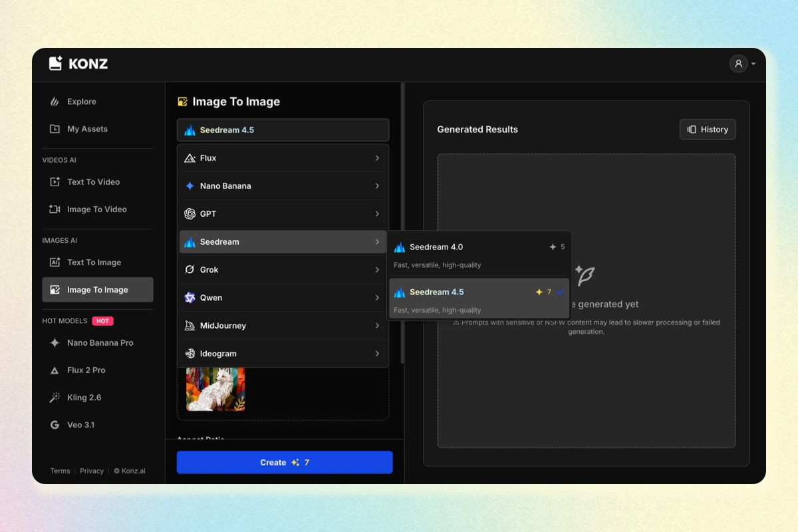Open the Privacy link
The height and width of the screenshot is (532, 798).
pyautogui.click(x=92, y=471)
